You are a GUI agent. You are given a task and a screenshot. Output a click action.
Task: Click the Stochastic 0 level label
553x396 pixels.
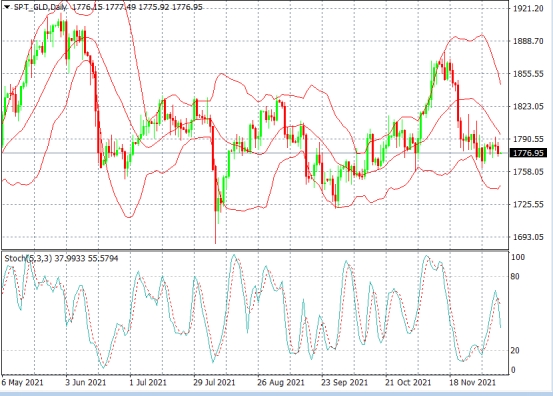(513, 370)
